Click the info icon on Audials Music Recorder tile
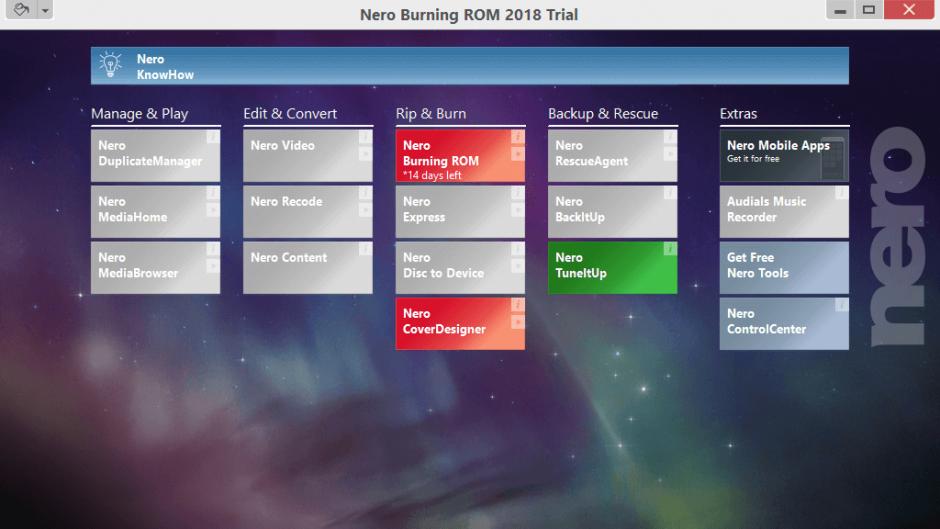940x529 pixels. pyautogui.click(x=841, y=193)
